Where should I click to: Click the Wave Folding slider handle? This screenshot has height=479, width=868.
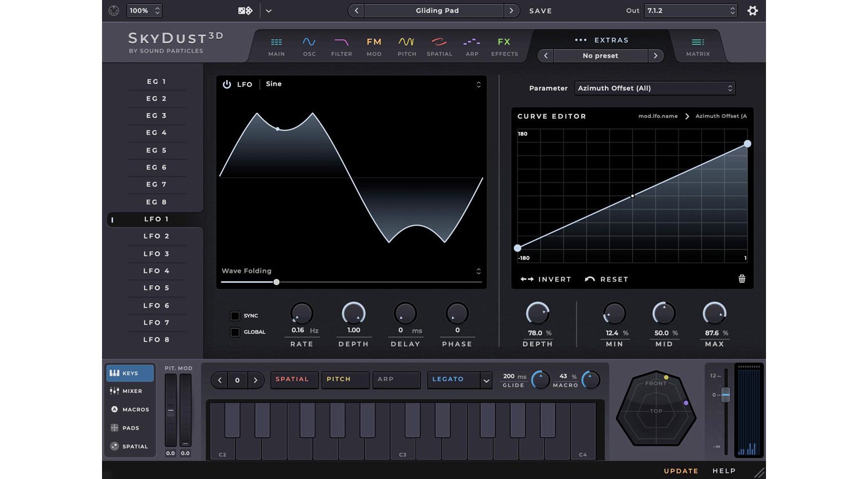(x=276, y=282)
